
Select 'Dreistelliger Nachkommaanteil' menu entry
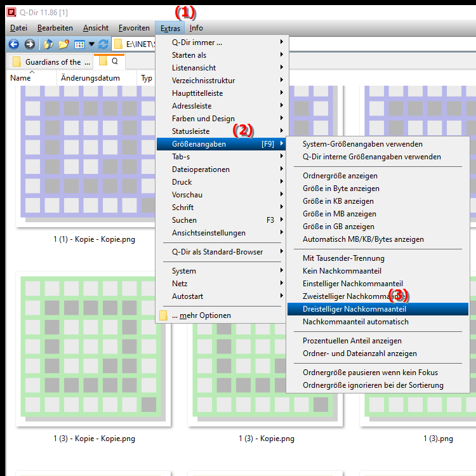pyautogui.click(x=354, y=309)
